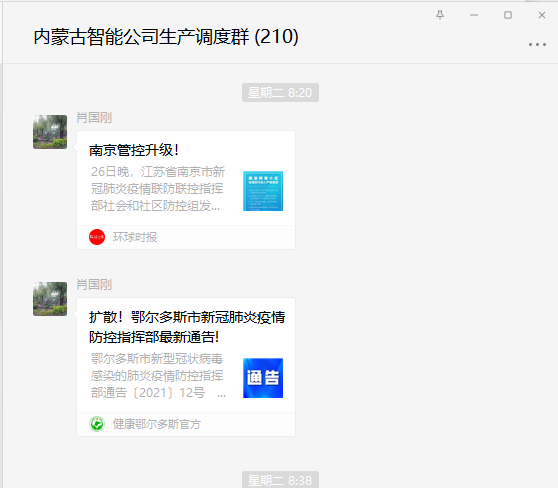558x488 pixels.
Task: Click the blue 通告 thumbnail image
Action: [x=263, y=378]
